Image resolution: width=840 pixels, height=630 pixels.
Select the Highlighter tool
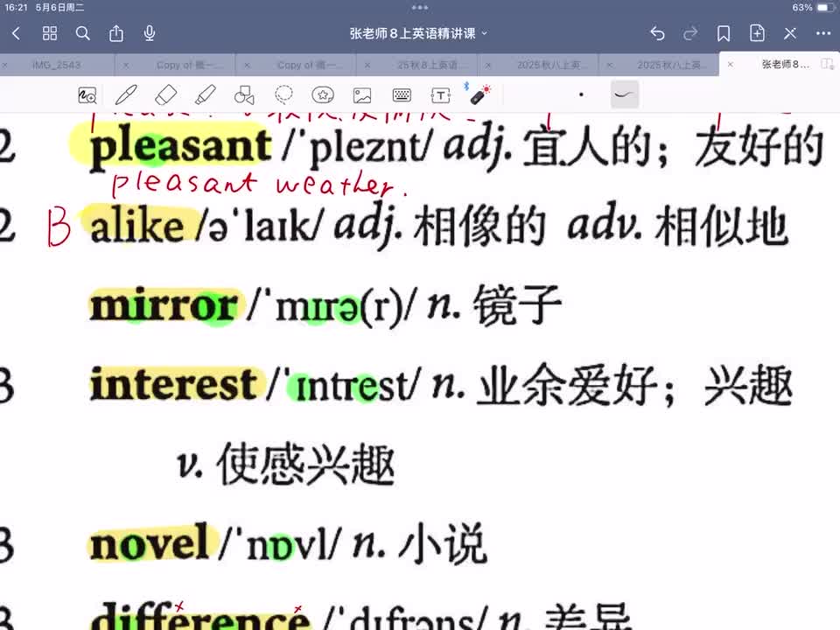(x=205, y=95)
